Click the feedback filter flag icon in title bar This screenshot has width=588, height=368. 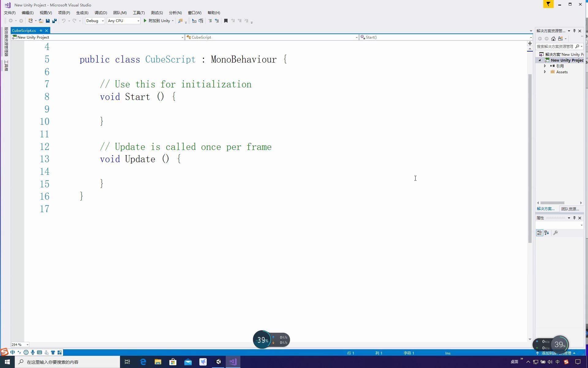point(548,4)
